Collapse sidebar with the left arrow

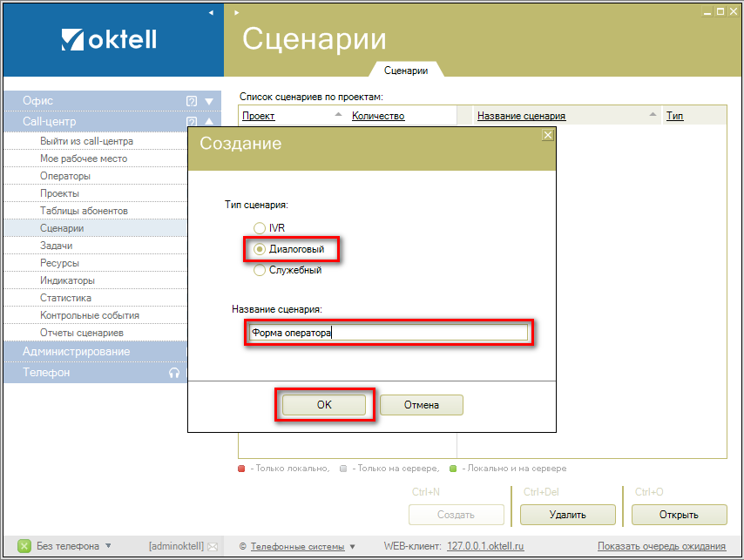(210, 13)
